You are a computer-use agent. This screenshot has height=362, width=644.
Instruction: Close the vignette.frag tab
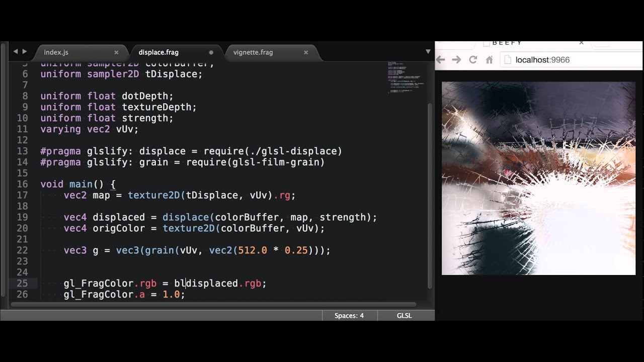pos(305,52)
